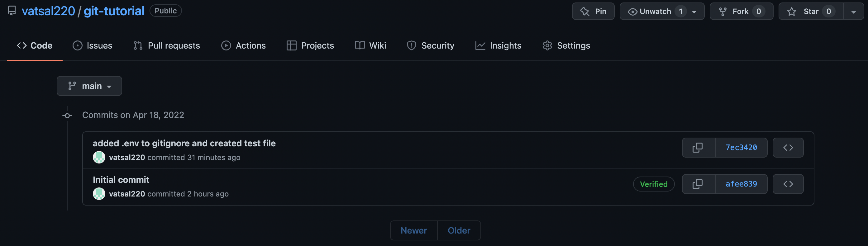This screenshot has width=868, height=246.
Task: Browse repository at commit 7ec3420
Action: 788,148
